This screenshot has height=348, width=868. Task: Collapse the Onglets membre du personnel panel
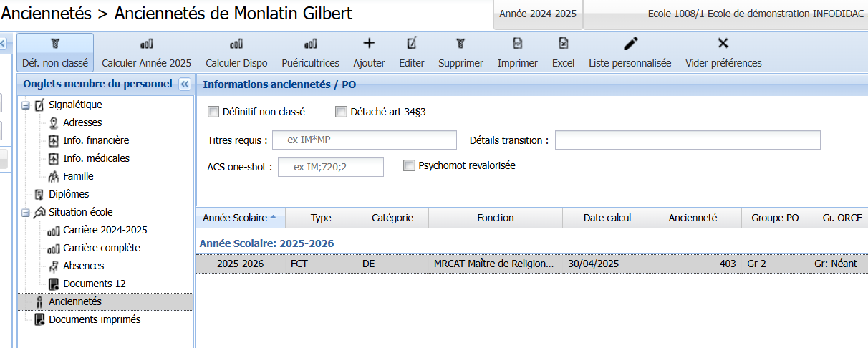click(x=184, y=84)
